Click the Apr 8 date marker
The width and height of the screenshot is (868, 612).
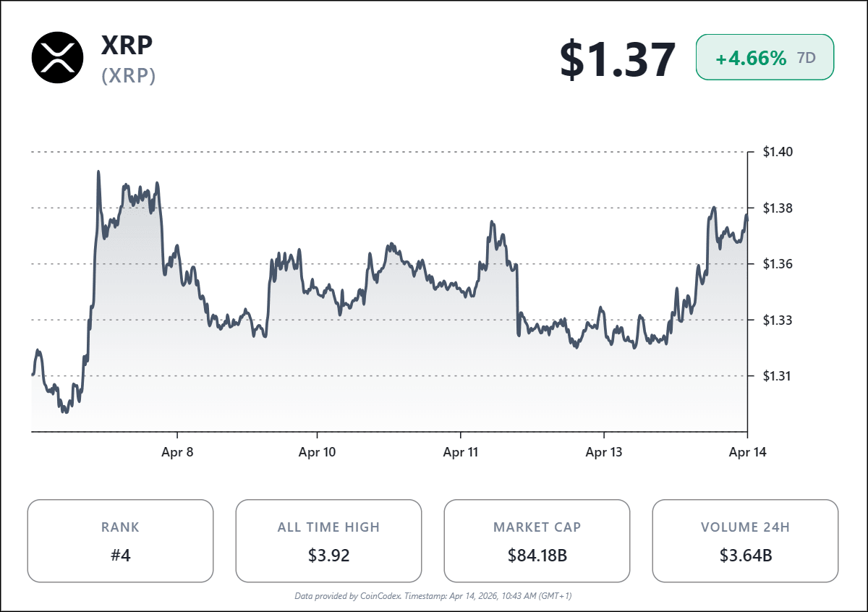pyautogui.click(x=178, y=453)
